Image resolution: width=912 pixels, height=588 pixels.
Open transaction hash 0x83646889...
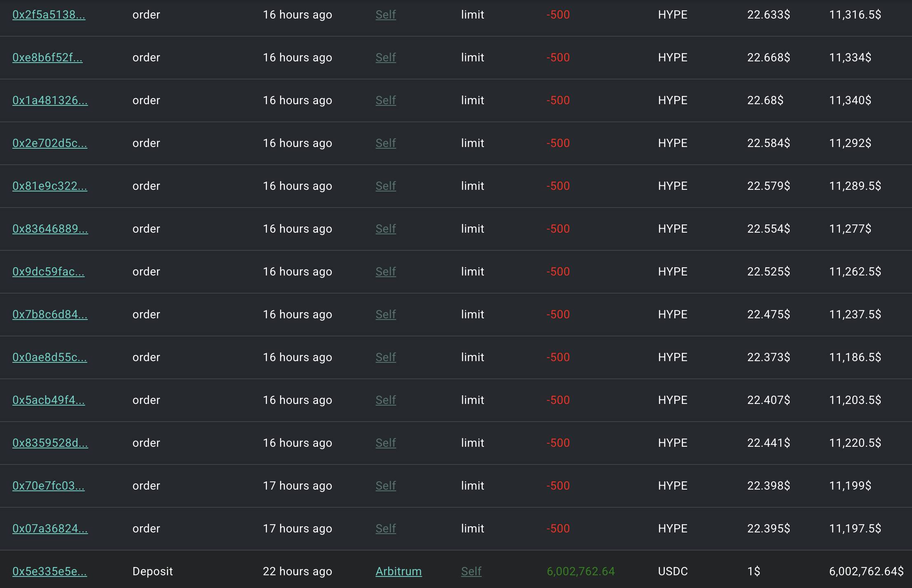point(50,229)
